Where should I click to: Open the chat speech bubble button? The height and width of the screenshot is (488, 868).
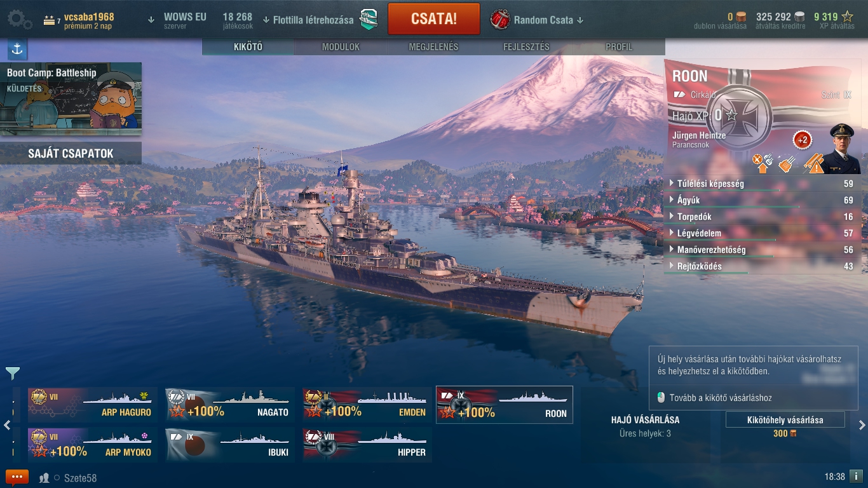click(x=17, y=477)
